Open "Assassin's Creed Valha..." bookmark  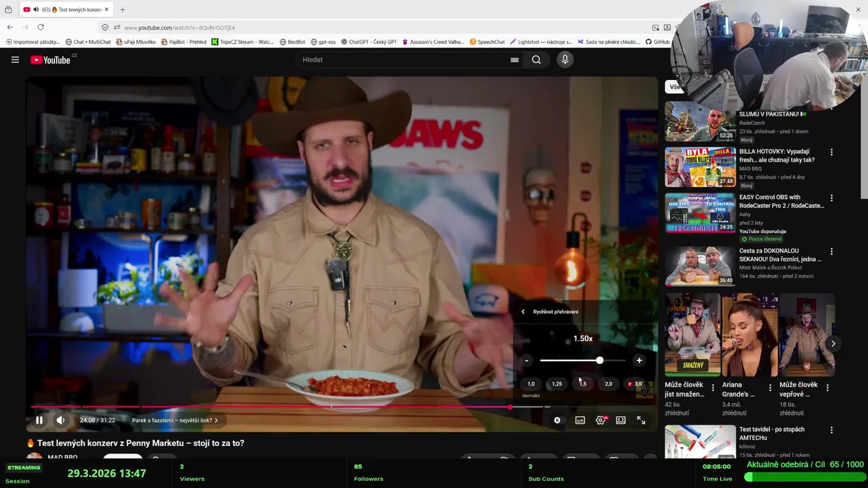click(433, 42)
